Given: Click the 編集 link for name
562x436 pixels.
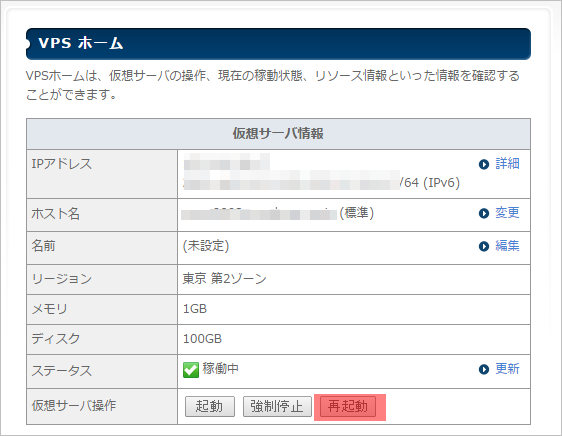Looking at the screenshot, I should click(507, 246).
